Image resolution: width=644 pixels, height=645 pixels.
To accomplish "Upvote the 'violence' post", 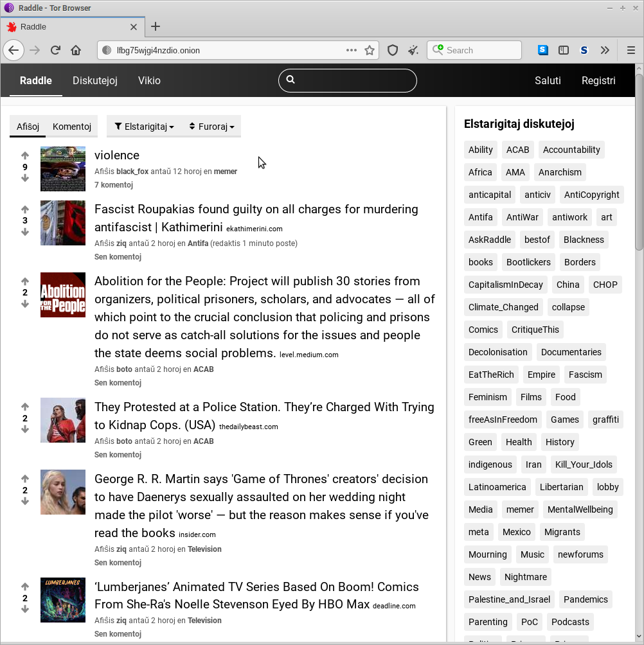I will coord(25,155).
